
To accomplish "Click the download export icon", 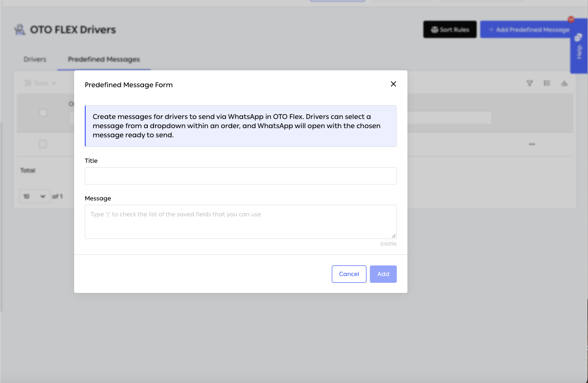I will pos(564,83).
